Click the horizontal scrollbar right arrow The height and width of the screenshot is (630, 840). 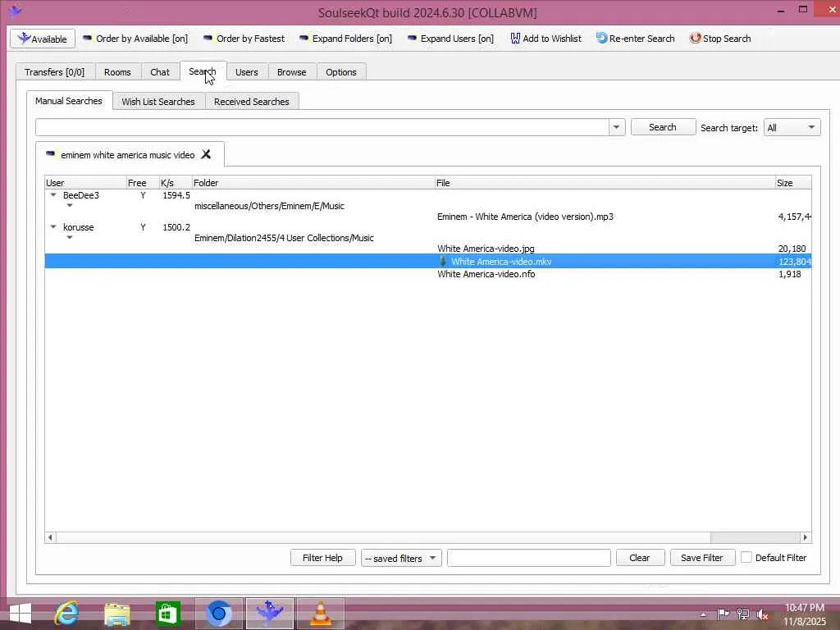[805, 537]
